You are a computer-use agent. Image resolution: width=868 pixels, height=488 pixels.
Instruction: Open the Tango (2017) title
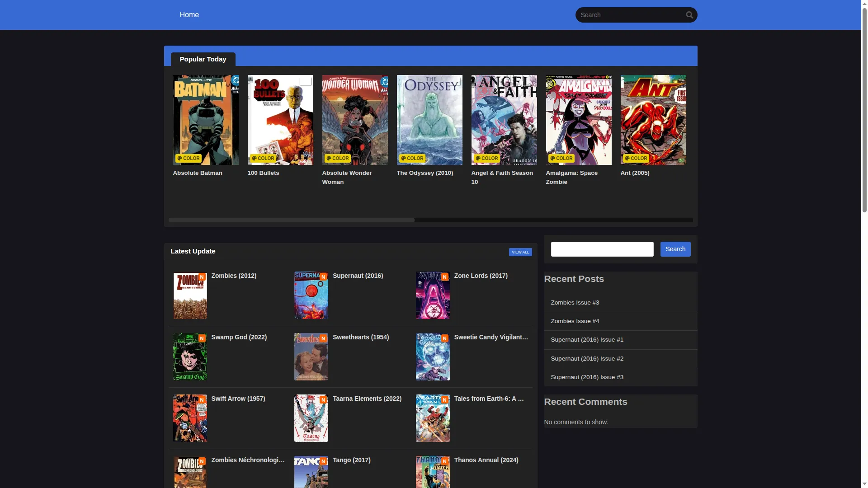click(x=351, y=460)
